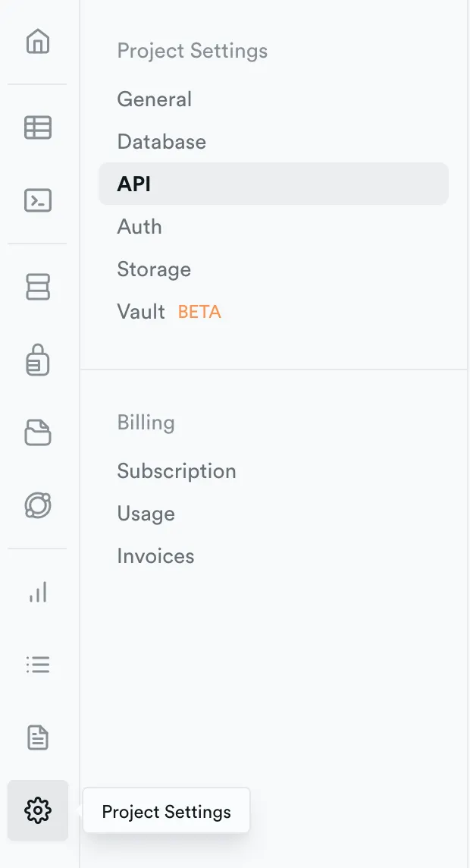470x868 pixels.
Task: Select the SQL Editor terminal icon
Action: (37, 201)
